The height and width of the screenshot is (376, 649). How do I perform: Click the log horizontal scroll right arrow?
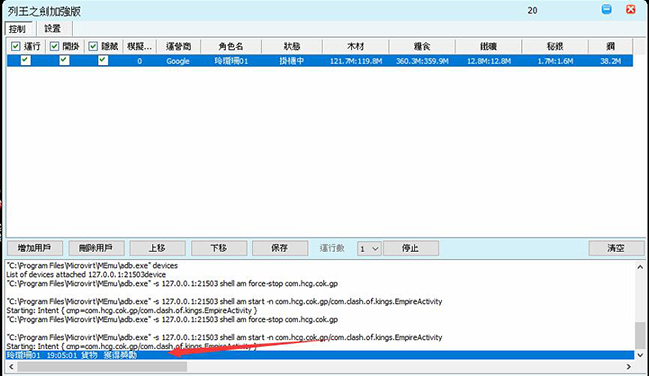(629, 366)
